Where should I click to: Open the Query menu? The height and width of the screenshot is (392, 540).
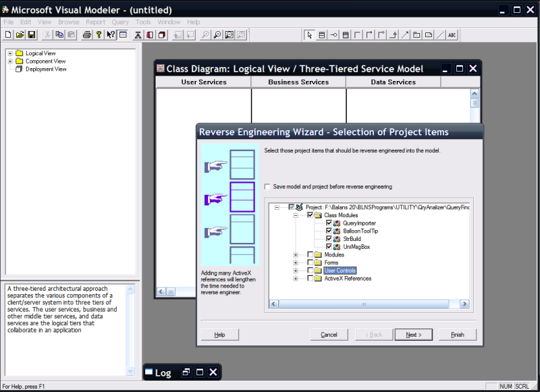tap(120, 22)
